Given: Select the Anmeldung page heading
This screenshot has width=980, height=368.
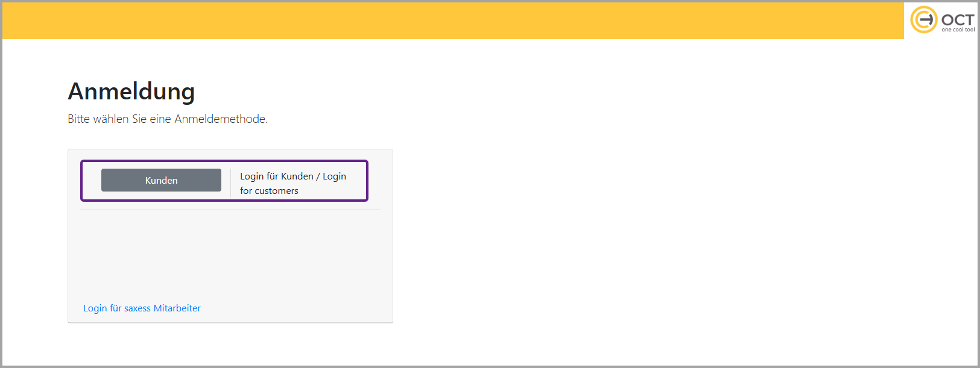Looking at the screenshot, I should pyautogui.click(x=131, y=92).
